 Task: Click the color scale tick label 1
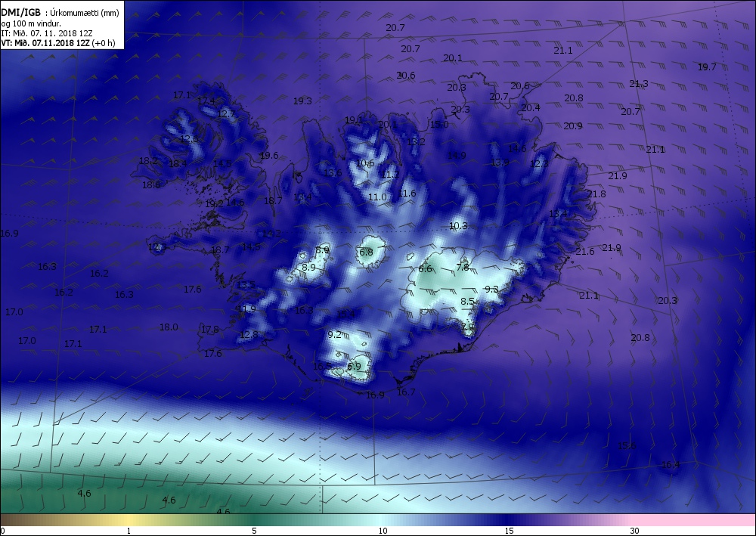[x=129, y=531]
